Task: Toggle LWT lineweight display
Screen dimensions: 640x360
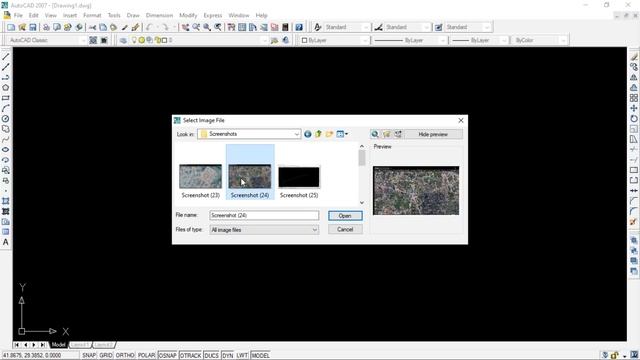Action: (x=242, y=356)
